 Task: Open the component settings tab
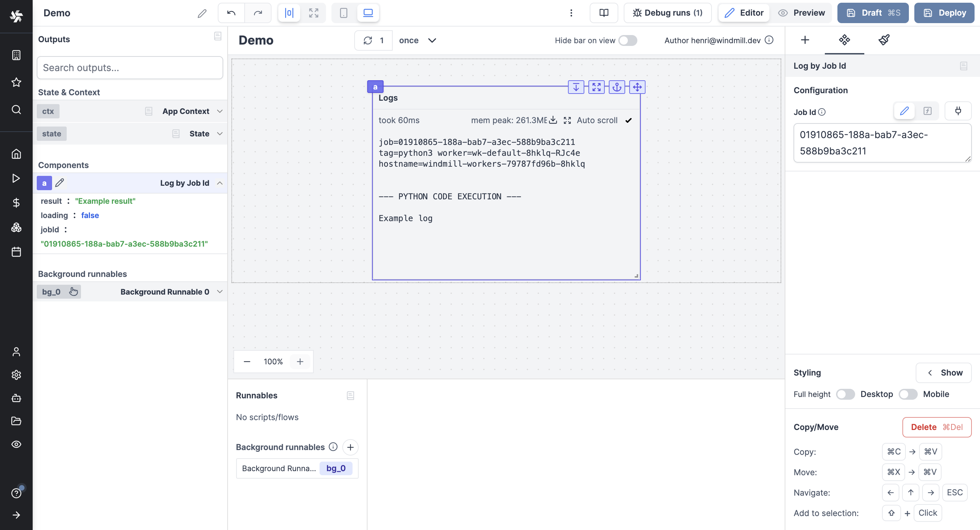tap(844, 40)
